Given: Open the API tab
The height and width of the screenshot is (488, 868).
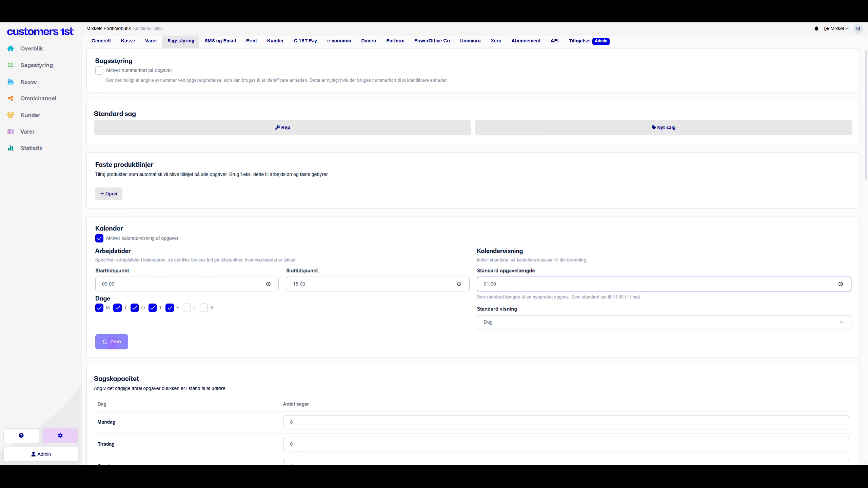Looking at the screenshot, I should click(x=554, y=41).
